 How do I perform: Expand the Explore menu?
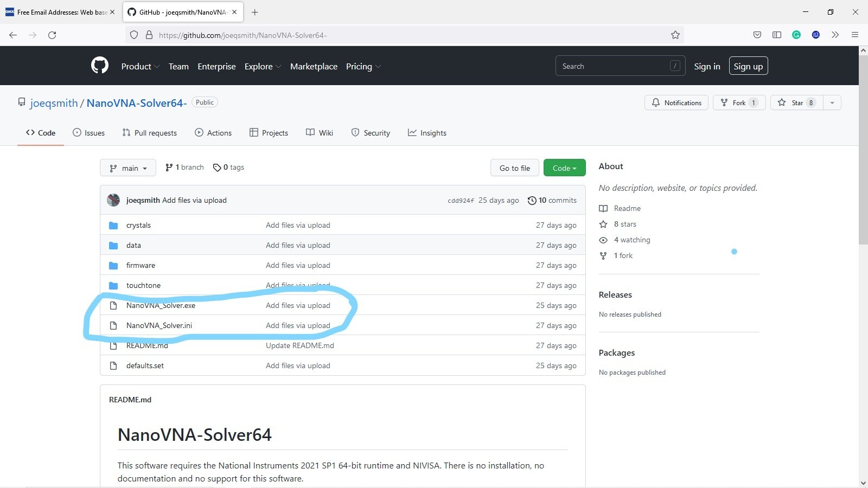263,66
